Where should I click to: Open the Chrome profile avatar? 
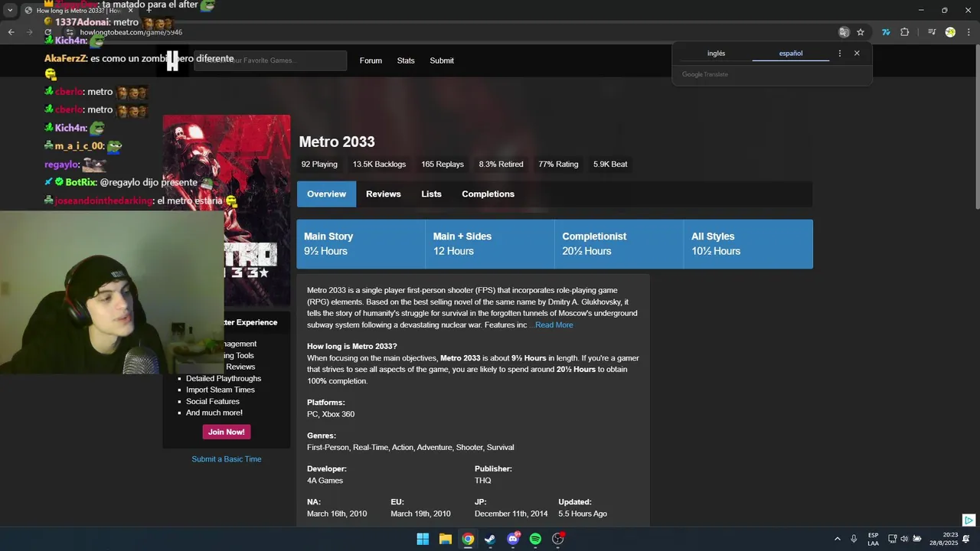click(x=950, y=32)
